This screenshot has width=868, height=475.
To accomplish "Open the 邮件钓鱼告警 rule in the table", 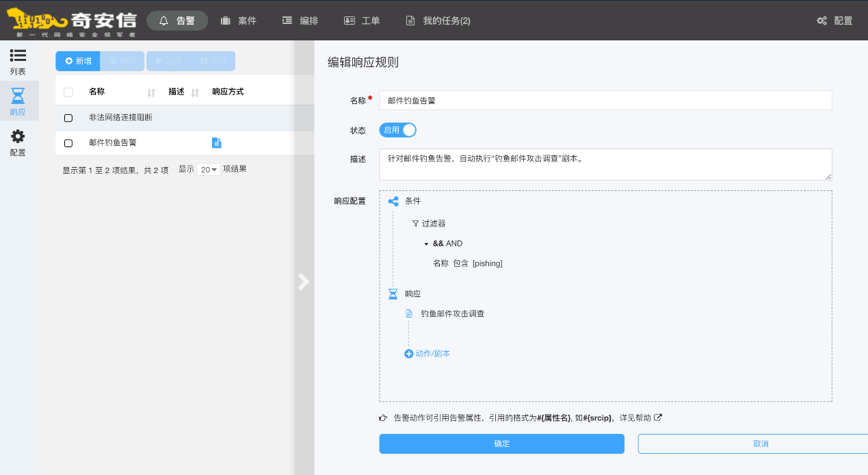I will pyautogui.click(x=113, y=143).
